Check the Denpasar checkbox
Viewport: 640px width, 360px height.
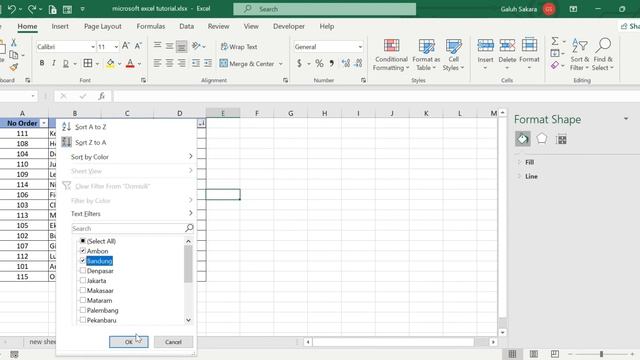pyautogui.click(x=83, y=271)
